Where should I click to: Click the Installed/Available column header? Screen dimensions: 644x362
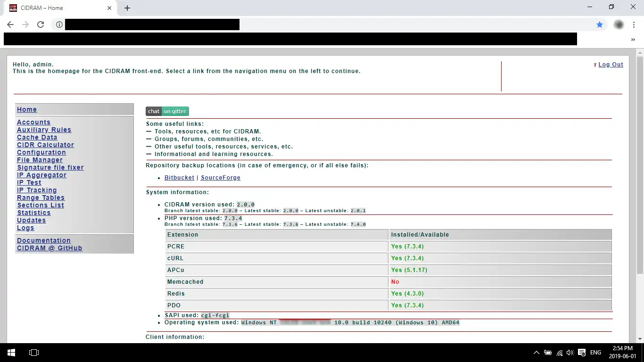coord(501,235)
